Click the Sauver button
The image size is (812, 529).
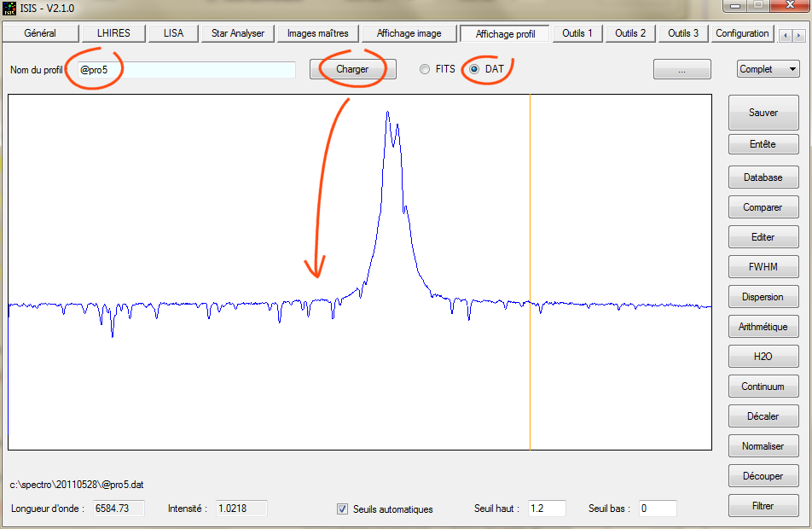[x=763, y=113]
